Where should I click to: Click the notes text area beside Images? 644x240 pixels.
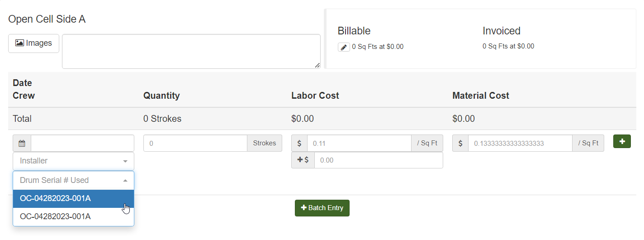(191, 51)
